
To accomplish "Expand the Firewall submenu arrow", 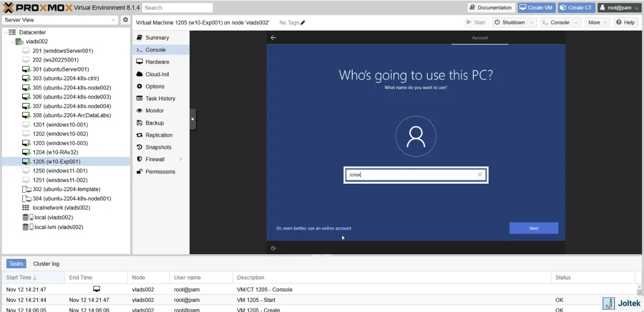I will coord(181,160).
